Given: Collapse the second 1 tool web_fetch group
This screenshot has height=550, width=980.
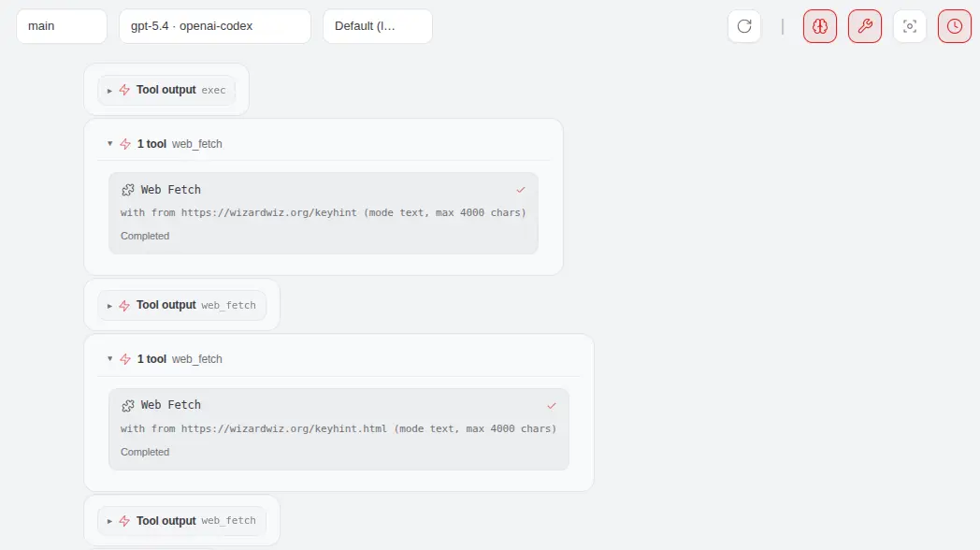Looking at the screenshot, I should (109, 359).
